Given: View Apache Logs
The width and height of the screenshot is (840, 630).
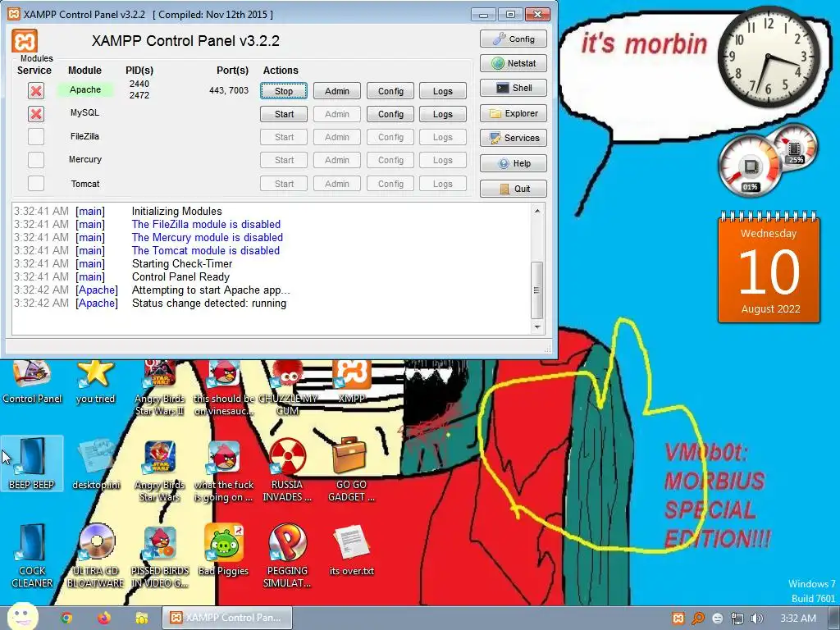Looking at the screenshot, I should click(x=442, y=91).
